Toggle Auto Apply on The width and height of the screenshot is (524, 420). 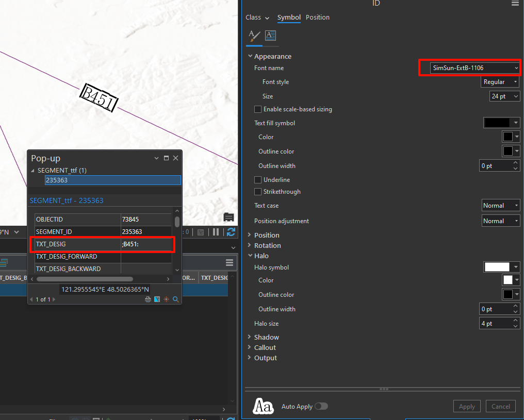click(x=321, y=406)
